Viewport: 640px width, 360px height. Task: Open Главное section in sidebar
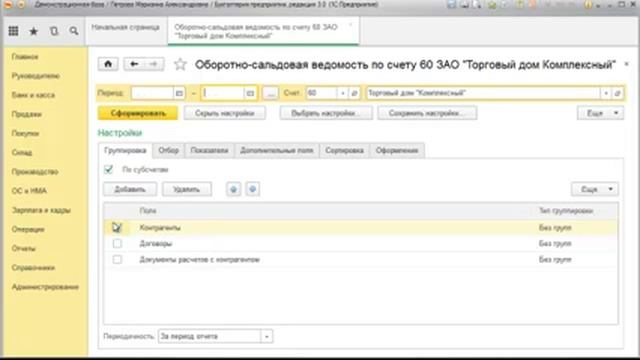[x=25, y=57]
